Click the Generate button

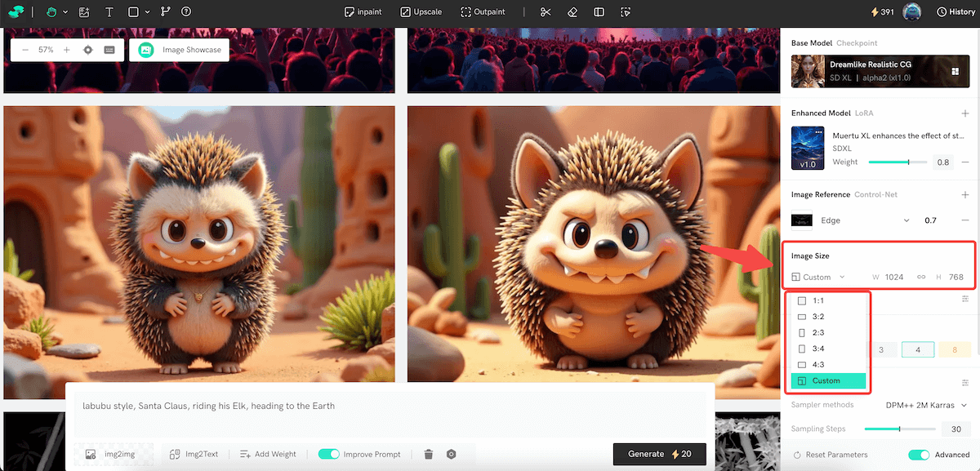click(x=659, y=454)
